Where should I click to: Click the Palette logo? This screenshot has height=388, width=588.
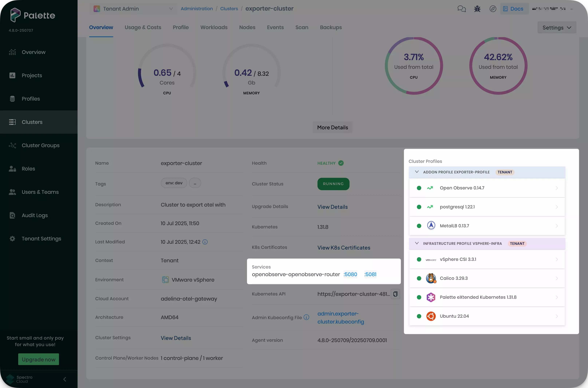pyautogui.click(x=33, y=15)
